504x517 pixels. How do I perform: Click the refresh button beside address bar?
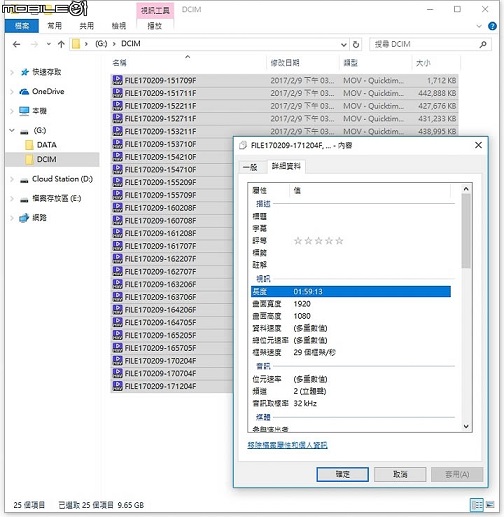356,44
